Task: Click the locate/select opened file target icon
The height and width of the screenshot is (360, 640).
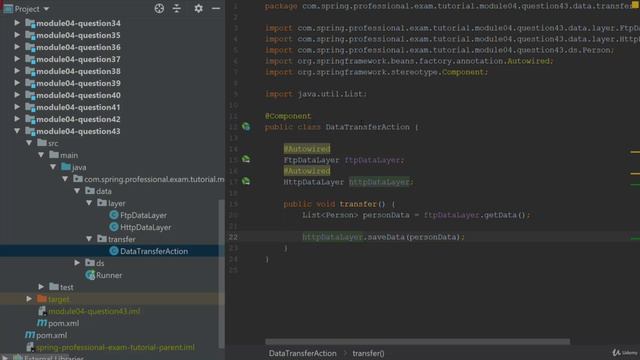Action: point(159,8)
